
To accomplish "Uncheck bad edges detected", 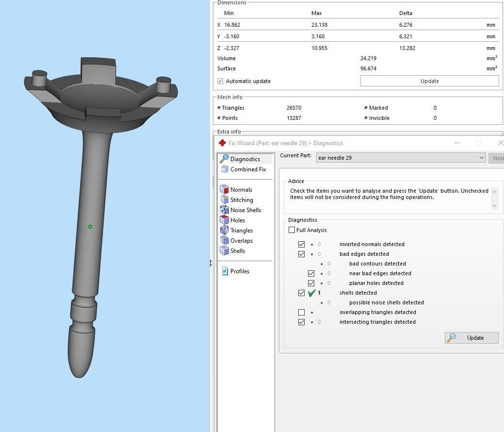I will click(302, 254).
